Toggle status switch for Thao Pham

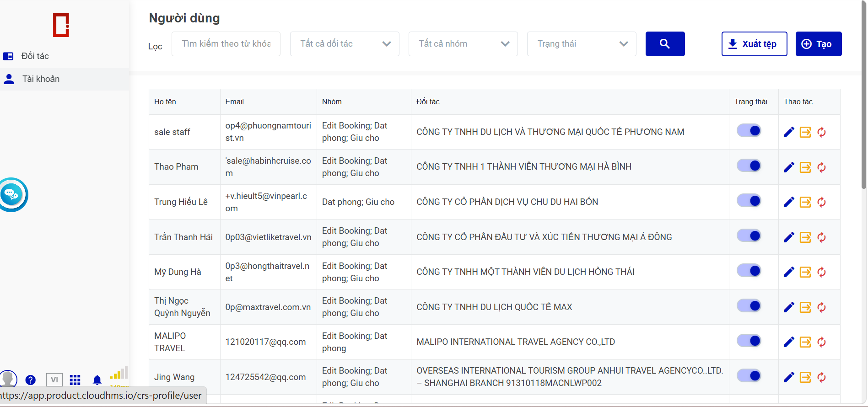(x=749, y=166)
